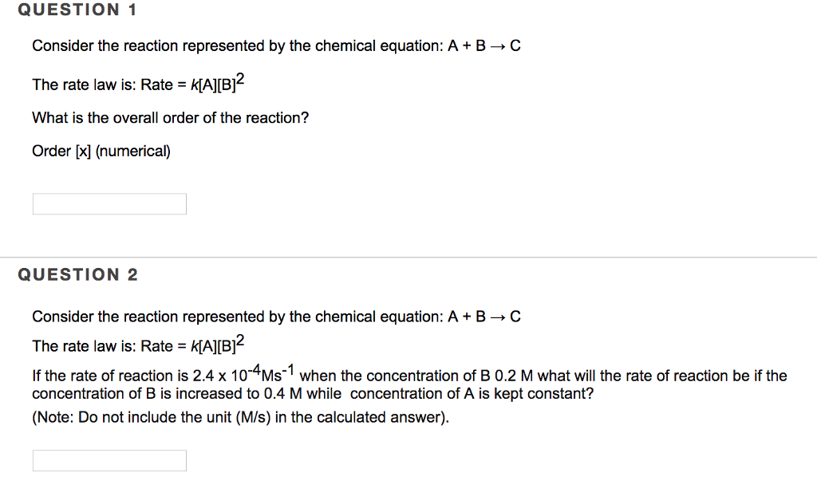Image resolution: width=817 pixels, height=504 pixels.
Task: Click the Question 2 chemical equation sentence
Action: [276, 317]
